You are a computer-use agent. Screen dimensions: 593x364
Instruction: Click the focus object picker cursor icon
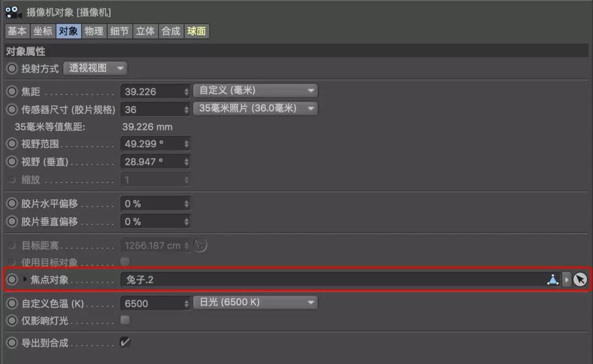coord(580,279)
